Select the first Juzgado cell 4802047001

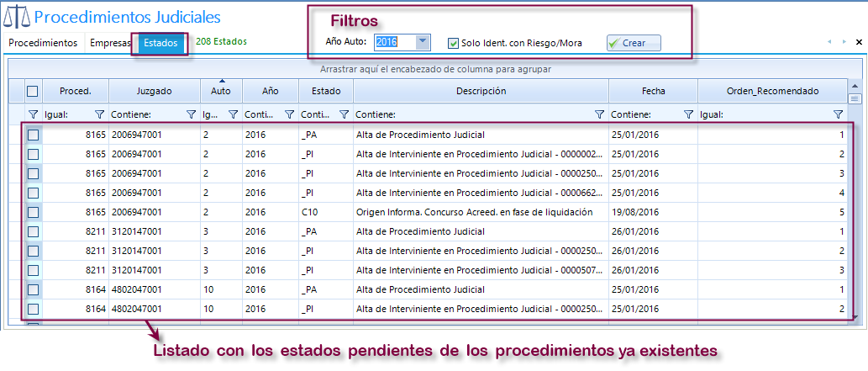pos(155,289)
